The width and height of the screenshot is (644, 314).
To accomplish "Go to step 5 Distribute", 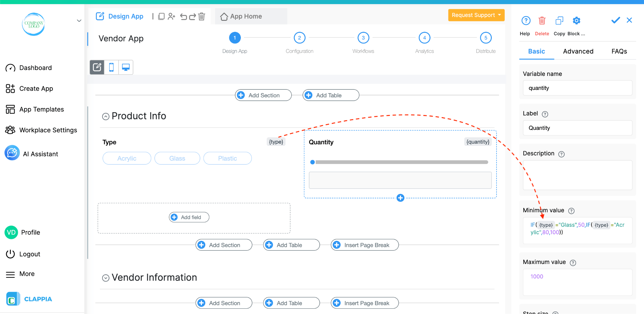I will [486, 38].
